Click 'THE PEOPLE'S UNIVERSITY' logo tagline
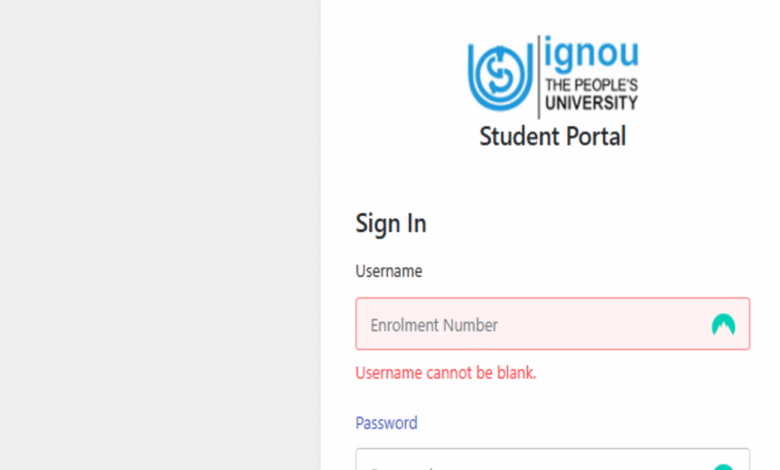Viewport: 780px width, 470px height. click(591, 94)
